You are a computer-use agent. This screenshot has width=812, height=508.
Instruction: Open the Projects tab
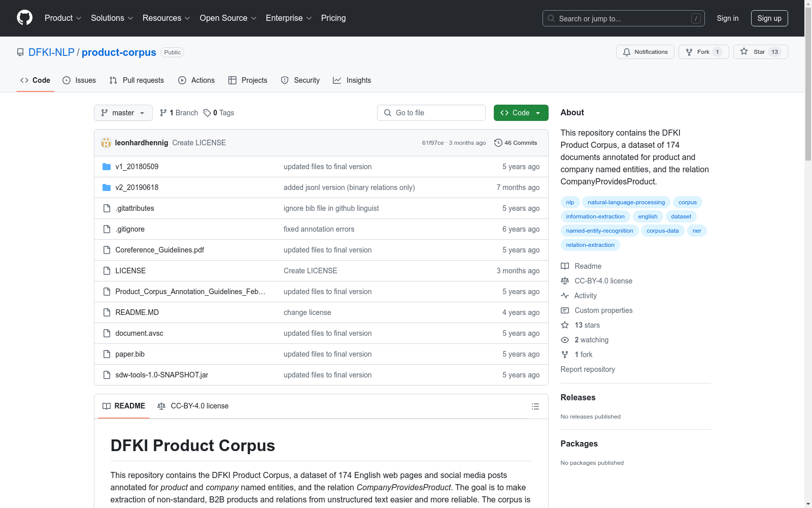click(x=248, y=80)
